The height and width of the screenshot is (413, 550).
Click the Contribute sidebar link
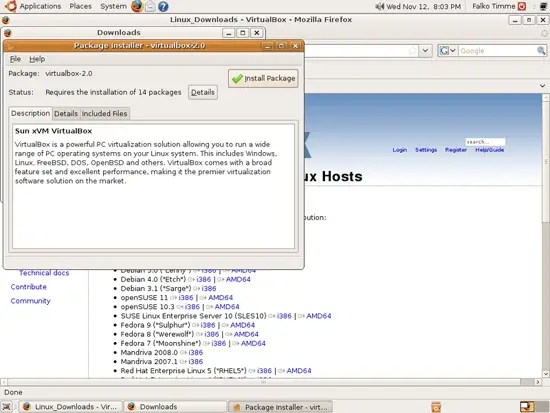(x=28, y=287)
